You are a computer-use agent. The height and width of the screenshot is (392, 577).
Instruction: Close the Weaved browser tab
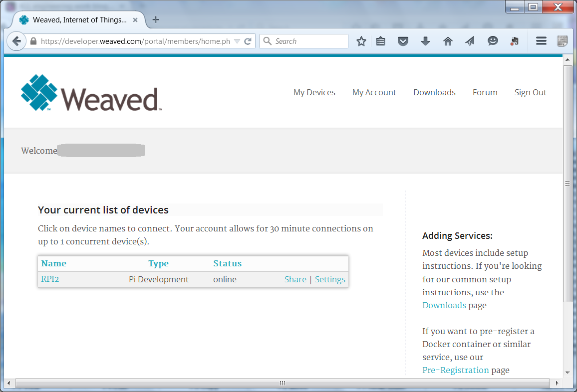[135, 20]
